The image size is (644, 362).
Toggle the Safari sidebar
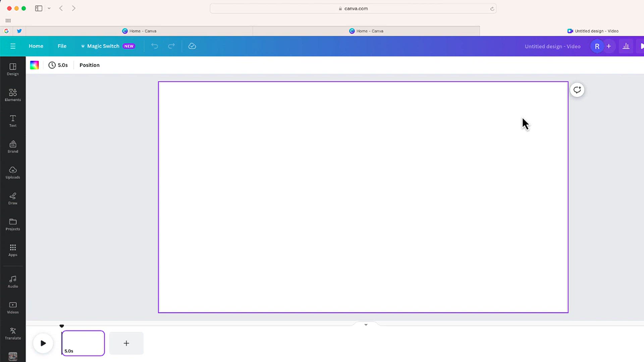pyautogui.click(x=39, y=8)
